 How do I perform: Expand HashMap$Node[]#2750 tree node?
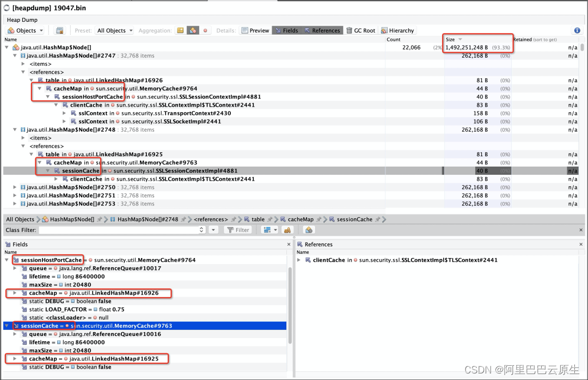click(x=15, y=187)
